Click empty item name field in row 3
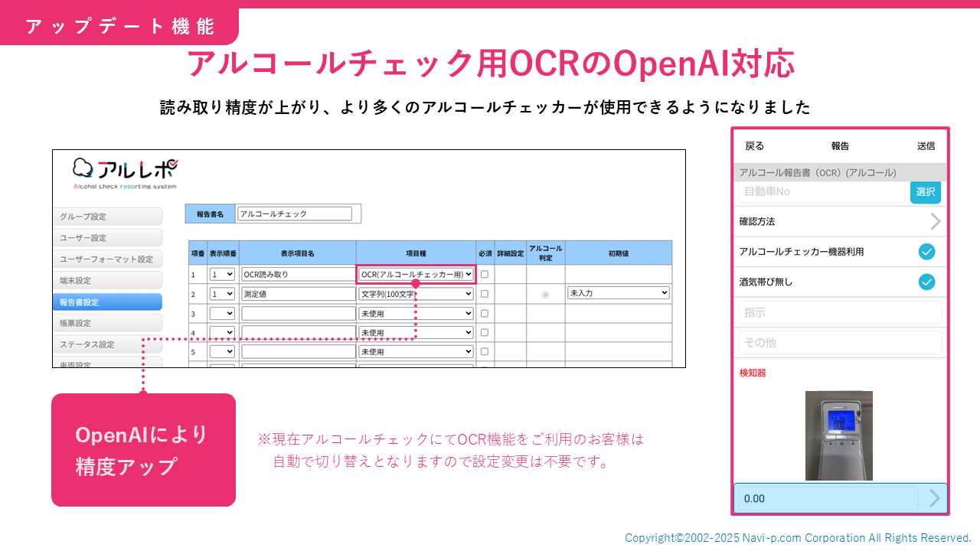980x551 pixels. (x=298, y=313)
